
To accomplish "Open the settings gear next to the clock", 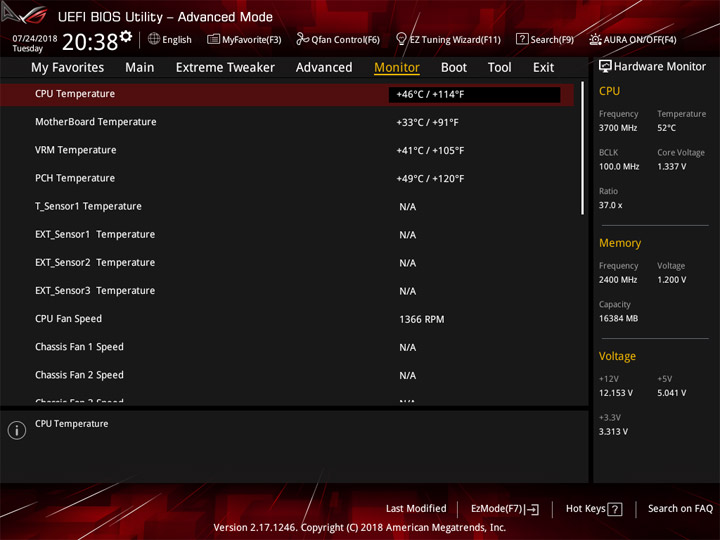I will [x=126, y=36].
